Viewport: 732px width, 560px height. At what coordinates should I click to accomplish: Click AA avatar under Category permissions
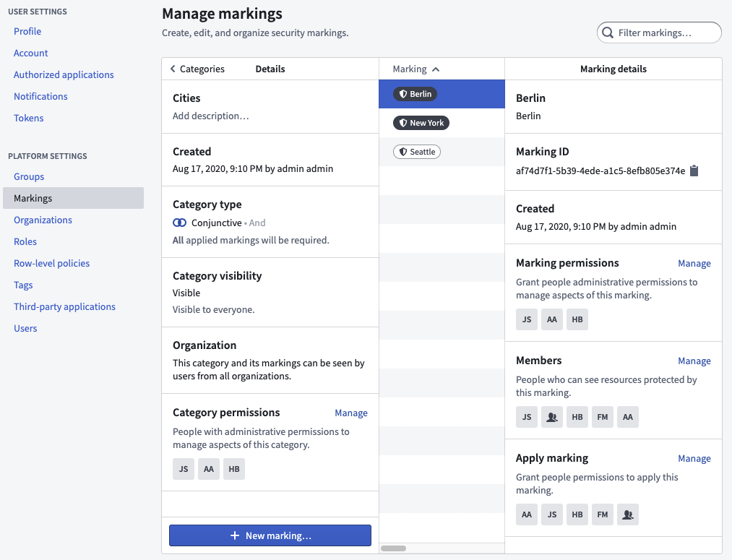pos(209,469)
